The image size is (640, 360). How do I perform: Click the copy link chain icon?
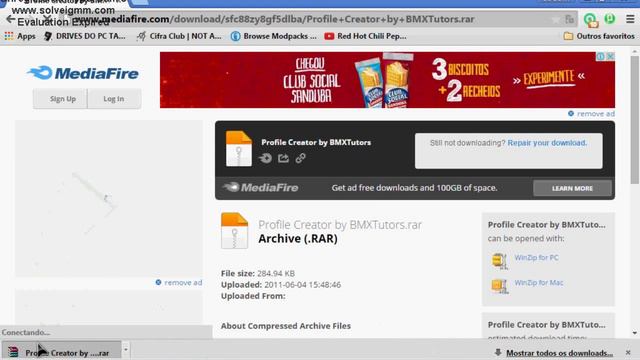tap(300, 158)
